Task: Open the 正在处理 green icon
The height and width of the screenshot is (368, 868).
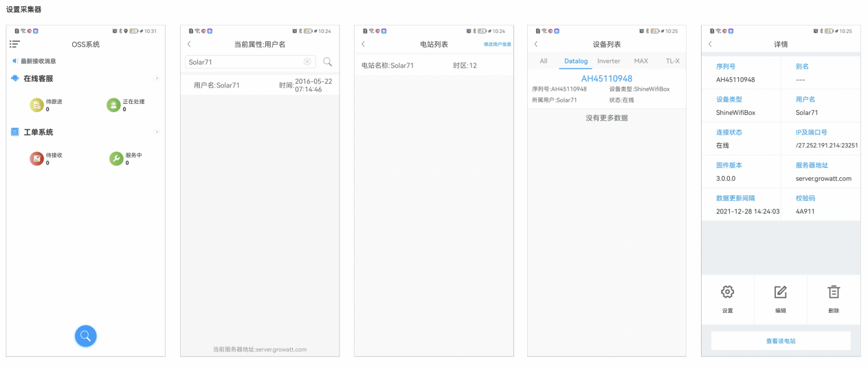Action: coord(113,105)
